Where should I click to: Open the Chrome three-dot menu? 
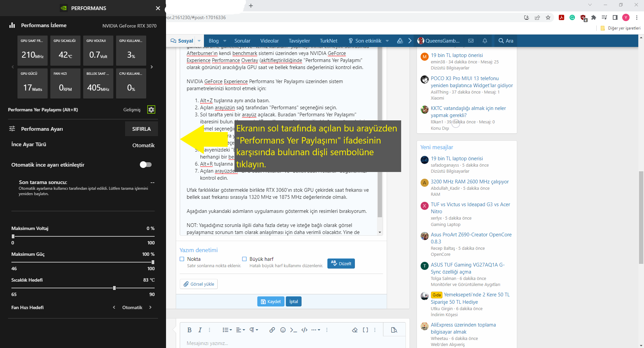click(637, 17)
